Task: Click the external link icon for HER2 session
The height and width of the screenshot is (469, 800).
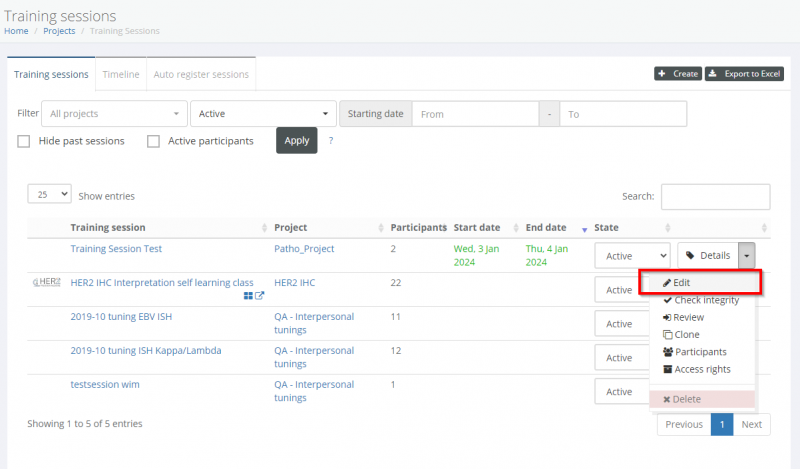Action: click(x=260, y=296)
